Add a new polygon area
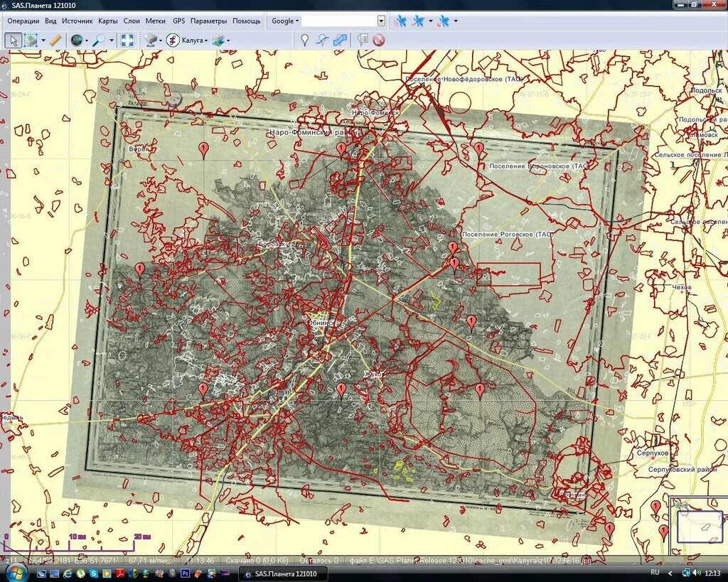 click(341, 41)
